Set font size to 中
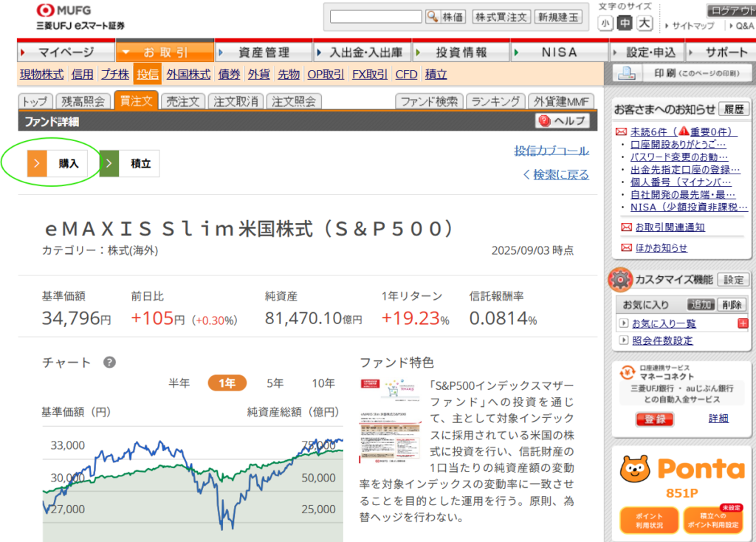 625,23
